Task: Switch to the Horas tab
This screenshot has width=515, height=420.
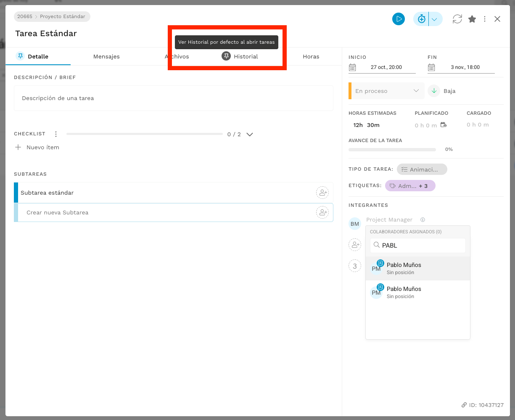Action: coord(311,56)
